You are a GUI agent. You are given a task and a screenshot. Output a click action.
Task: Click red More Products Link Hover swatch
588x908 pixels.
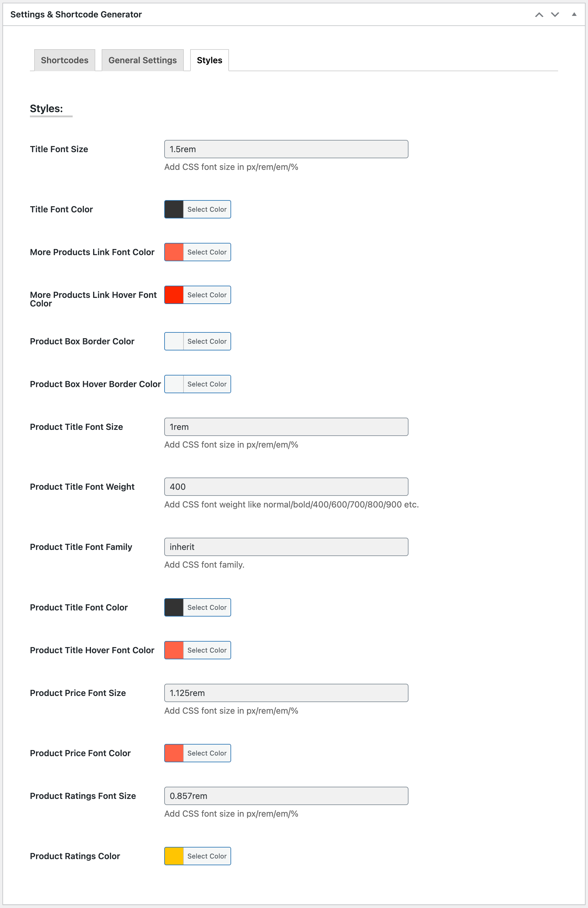(x=174, y=295)
